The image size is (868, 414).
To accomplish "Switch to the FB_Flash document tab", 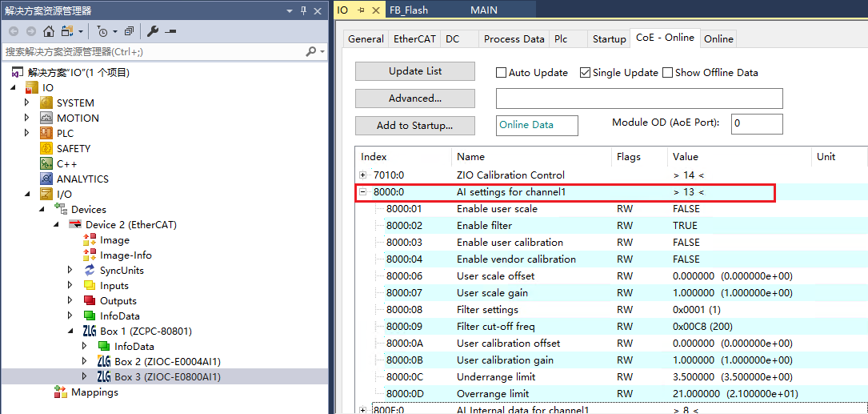I will (x=409, y=10).
